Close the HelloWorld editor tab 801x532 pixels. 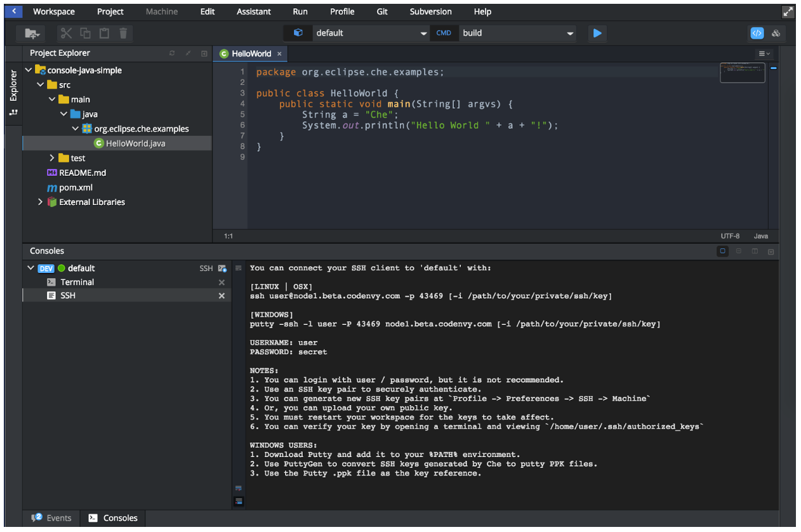pyautogui.click(x=279, y=54)
